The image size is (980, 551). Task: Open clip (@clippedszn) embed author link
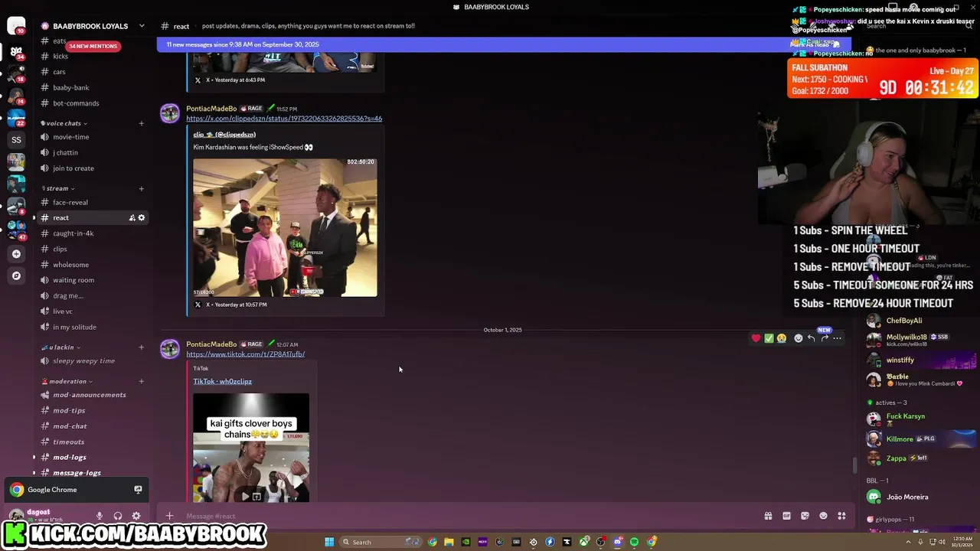[224, 135]
